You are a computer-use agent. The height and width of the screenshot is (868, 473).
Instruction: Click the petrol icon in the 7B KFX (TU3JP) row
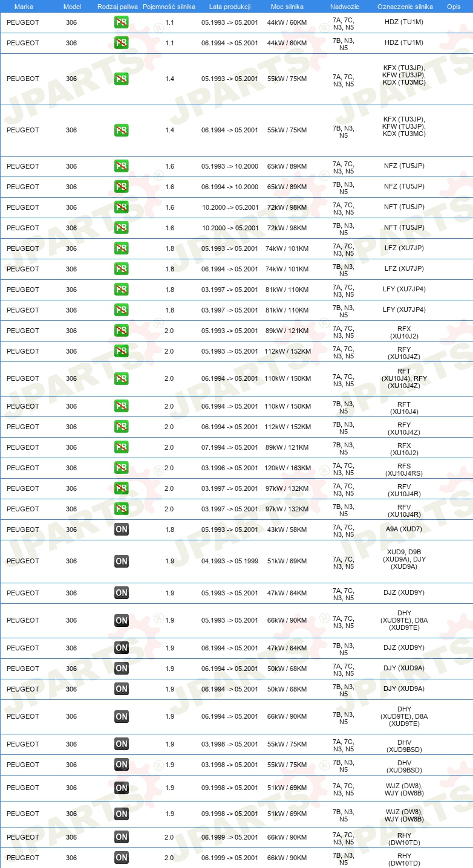pos(122,130)
